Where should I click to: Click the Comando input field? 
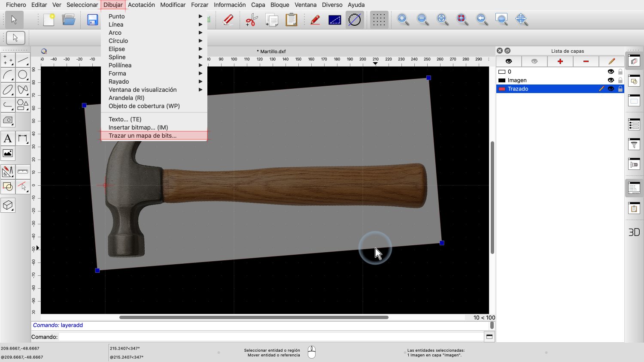(x=270, y=337)
